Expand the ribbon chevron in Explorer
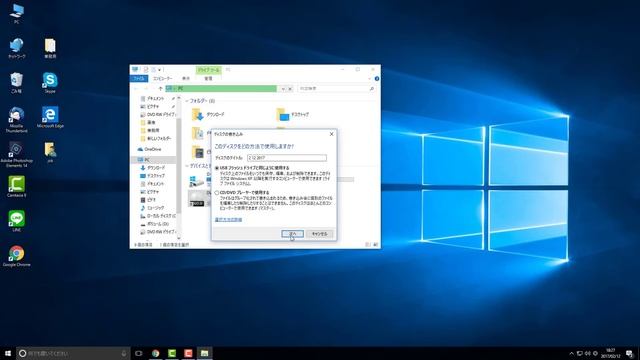Screen dimensions: 640x360 tap(369, 78)
